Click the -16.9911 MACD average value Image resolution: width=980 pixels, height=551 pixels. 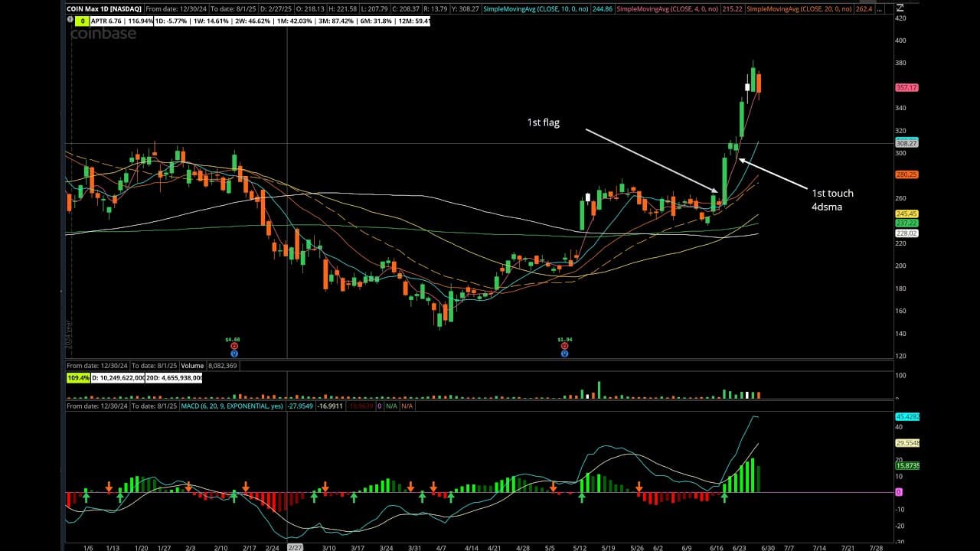pyautogui.click(x=332, y=406)
